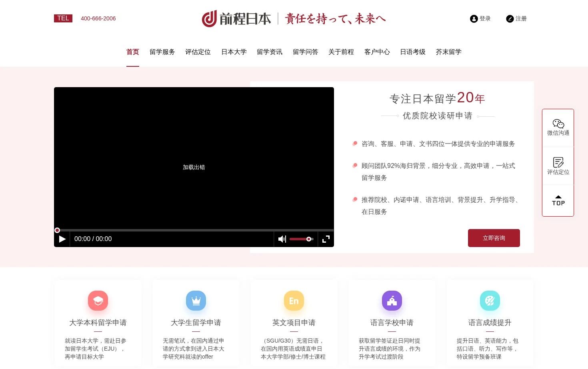Image resolution: width=588 pixels, height=369 pixels.
Task: Click the login user icon
Action: pyautogui.click(x=474, y=19)
